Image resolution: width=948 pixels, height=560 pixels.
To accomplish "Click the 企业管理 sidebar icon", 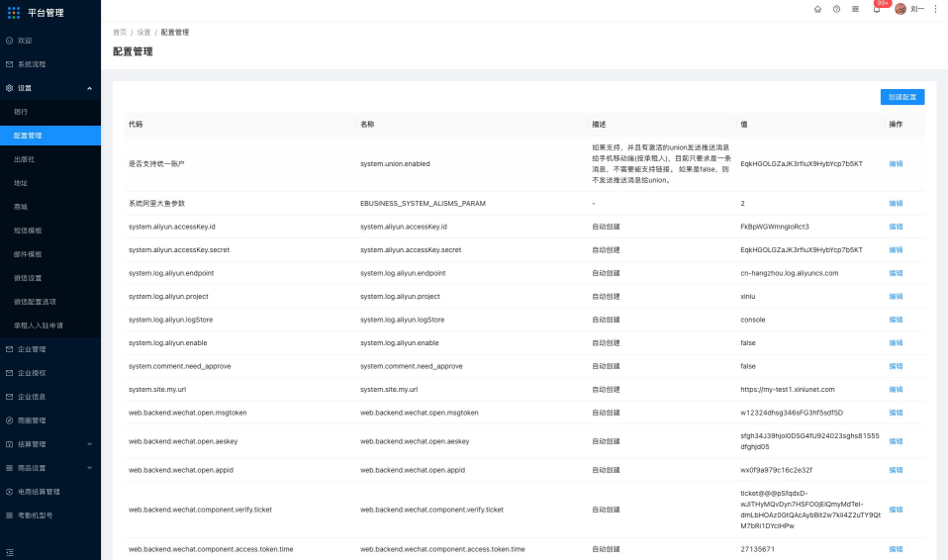I will click(x=9, y=349).
